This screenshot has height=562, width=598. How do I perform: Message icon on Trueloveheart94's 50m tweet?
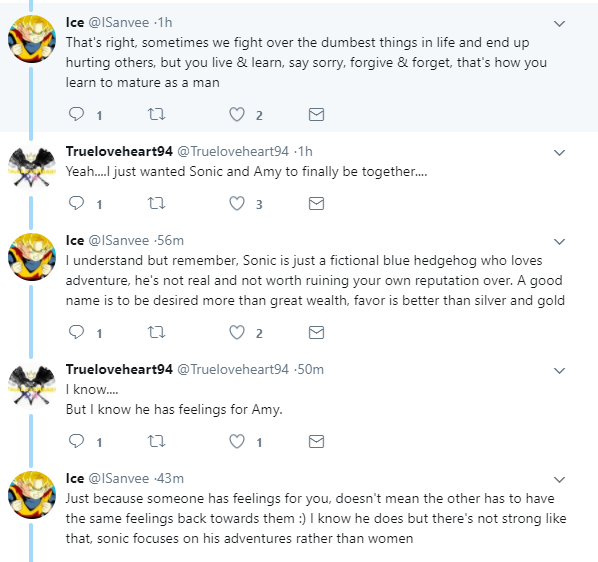coord(316,442)
